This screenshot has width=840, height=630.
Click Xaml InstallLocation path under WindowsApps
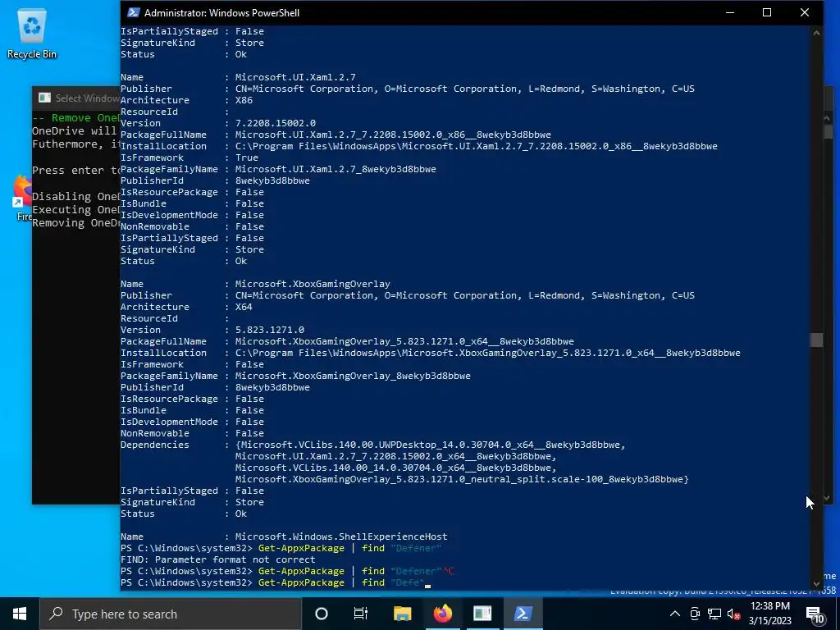coord(477,146)
